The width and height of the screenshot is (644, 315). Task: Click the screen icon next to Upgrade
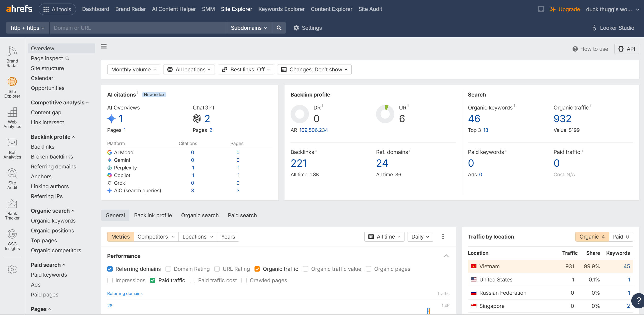point(541,9)
